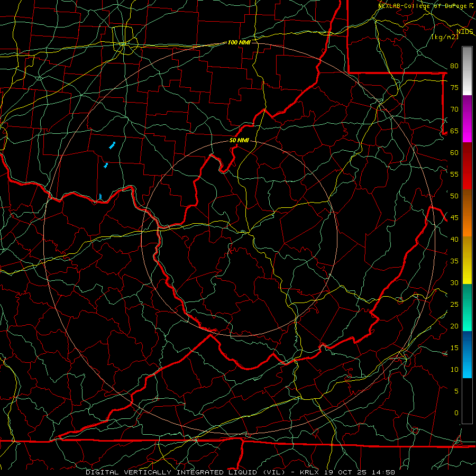Click the orange-brown segment of the color bar
Image resolution: width=476 pixels, height=476 pixels.
pos(467,213)
